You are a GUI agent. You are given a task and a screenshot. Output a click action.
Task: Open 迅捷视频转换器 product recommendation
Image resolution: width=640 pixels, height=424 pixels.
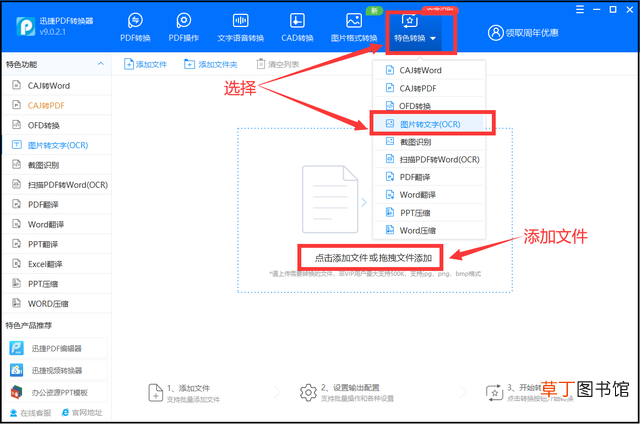pos(57,370)
